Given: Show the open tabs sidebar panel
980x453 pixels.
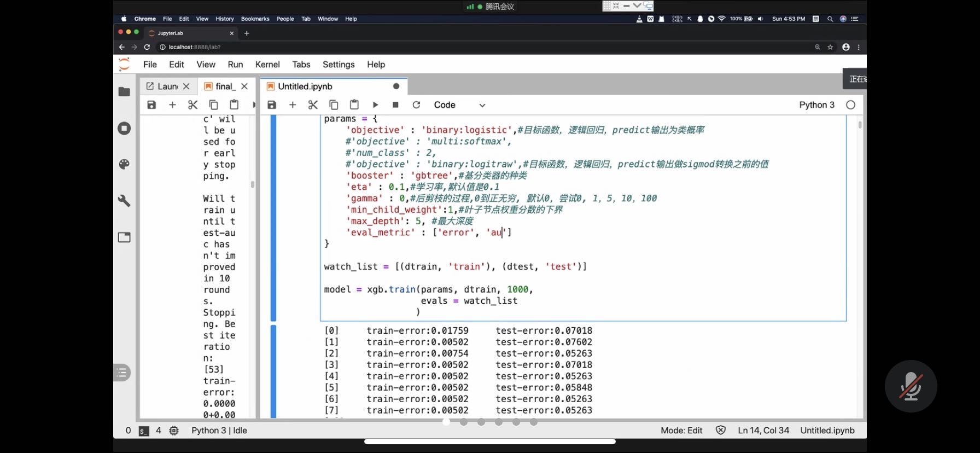Looking at the screenshot, I should click(125, 237).
